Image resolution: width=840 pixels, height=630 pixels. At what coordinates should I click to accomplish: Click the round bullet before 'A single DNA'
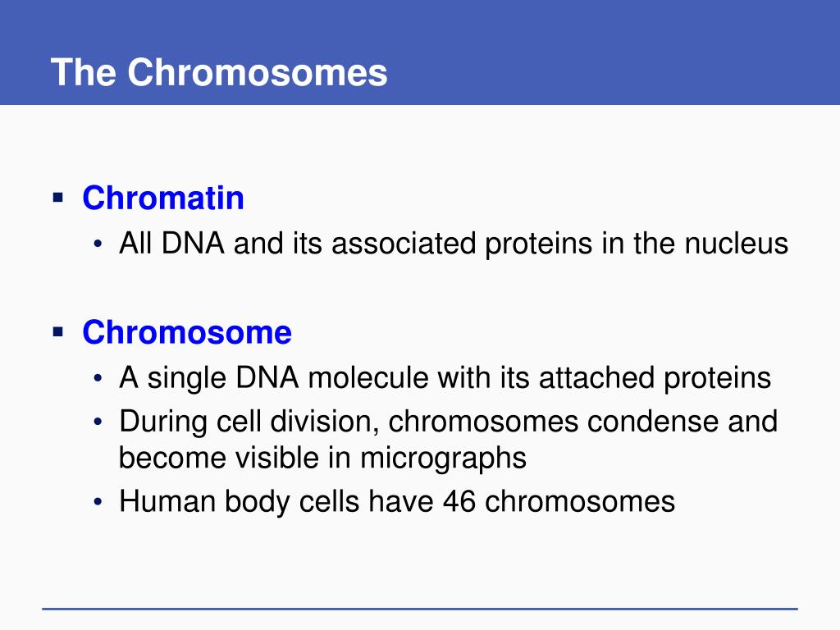(98, 379)
